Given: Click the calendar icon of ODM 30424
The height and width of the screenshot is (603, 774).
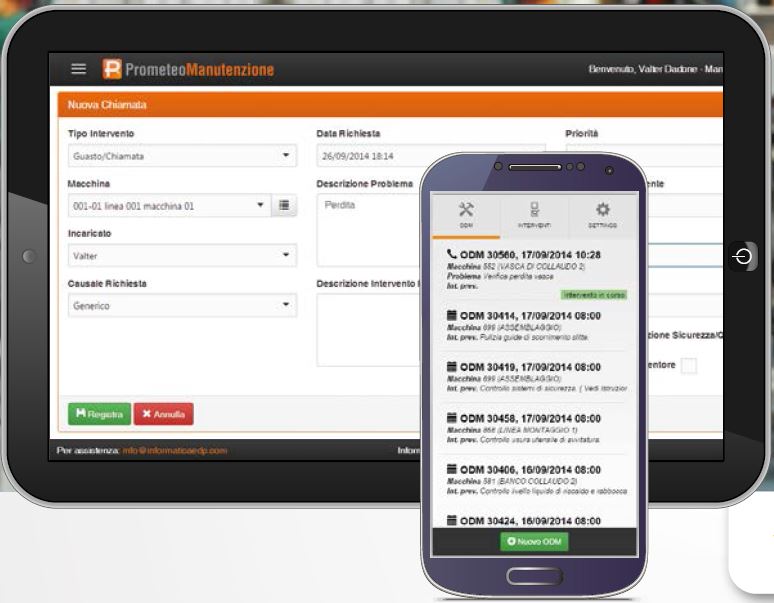Looking at the screenshot, I should (451, 520).
